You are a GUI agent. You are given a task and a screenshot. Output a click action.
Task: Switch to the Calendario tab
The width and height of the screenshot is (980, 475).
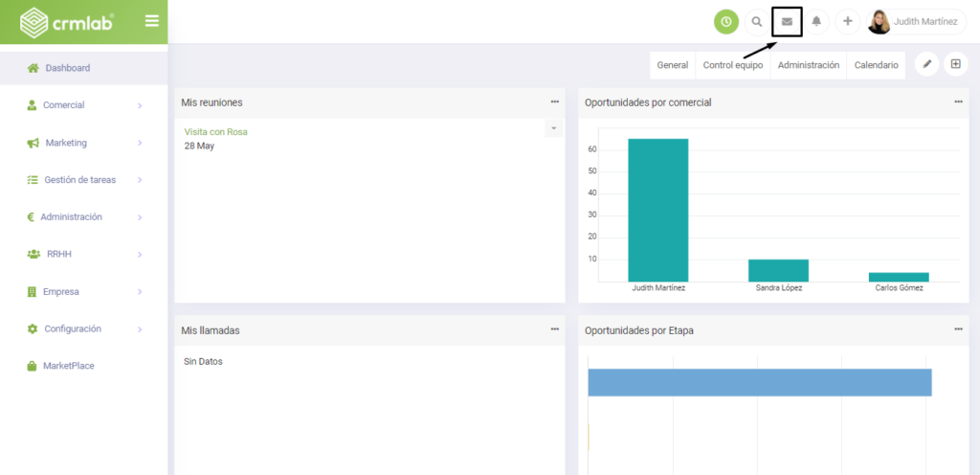click(876, 65)
